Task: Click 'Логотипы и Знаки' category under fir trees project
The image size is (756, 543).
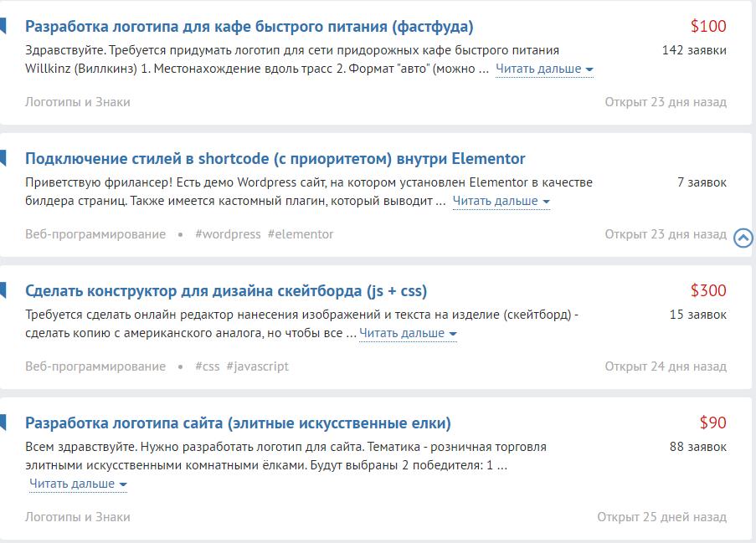Action: point(78,517)
